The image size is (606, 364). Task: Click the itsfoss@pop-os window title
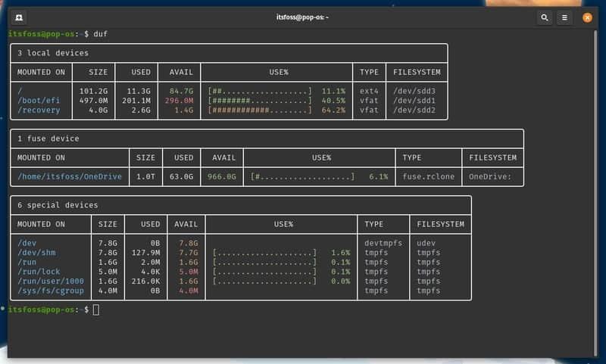coord(302,17)
